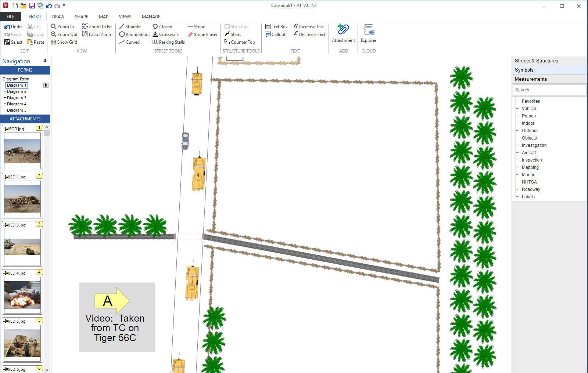The width and height of the screenshot is (588, 373).
Task: Select the Stripe Eraser tool
Action: tap(202, 34)
